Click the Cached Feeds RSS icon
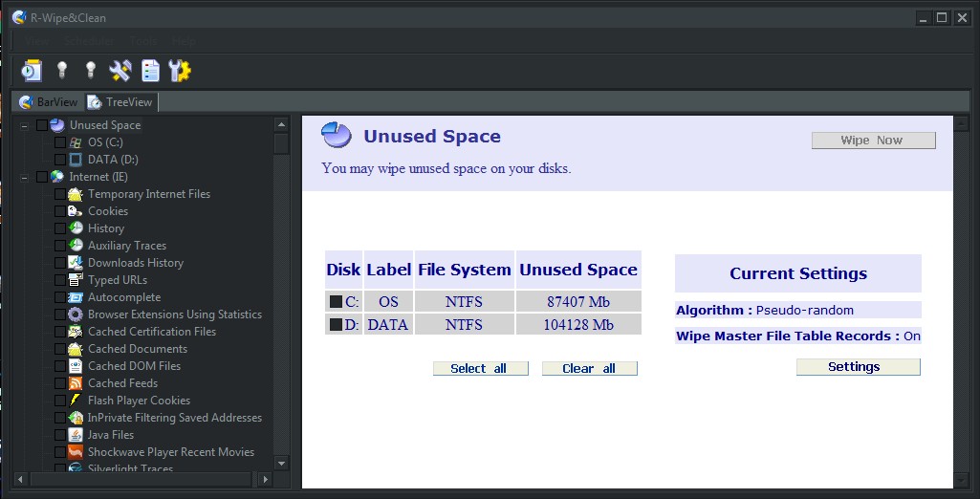Viewport: 980px width, 499px height. [x=76, y=382]
